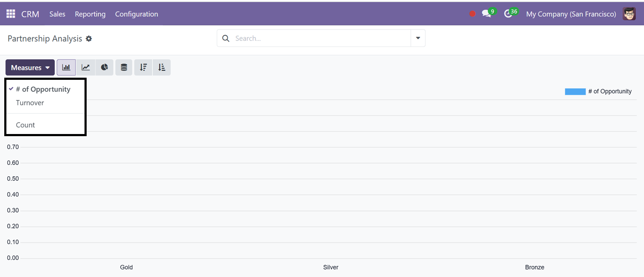This screenshot has width=644, height=277.
Task: Toggle stacked chart mode
Action: pos(124,67)
